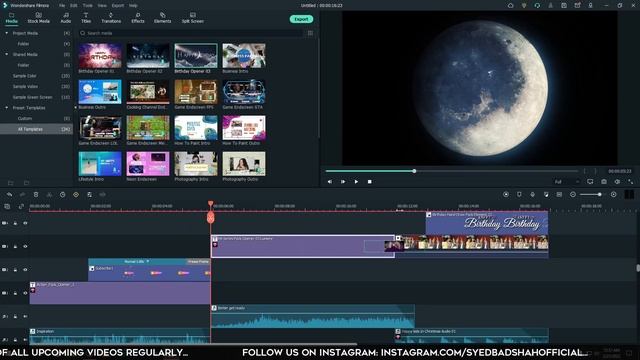Screen dimensions: 640x360
Task: Click the timeline toolbar icon right of keyframe diamond
Action: 89,195
